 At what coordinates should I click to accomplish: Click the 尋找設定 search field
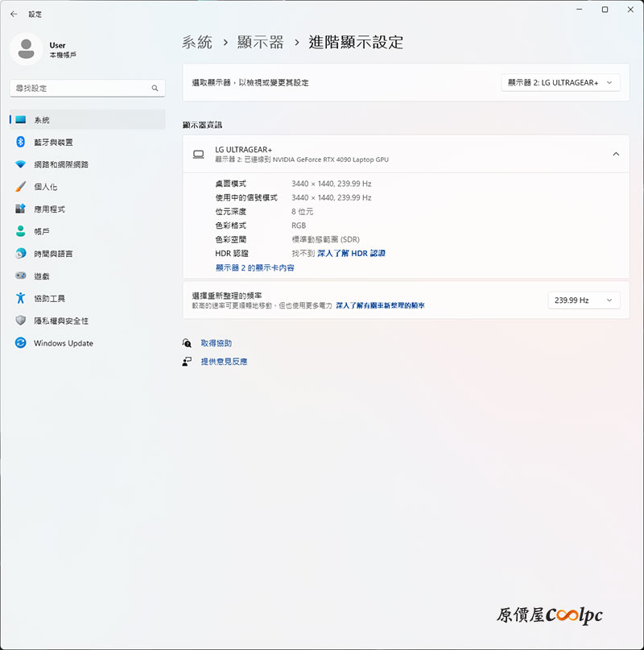(x=88, y=88)
